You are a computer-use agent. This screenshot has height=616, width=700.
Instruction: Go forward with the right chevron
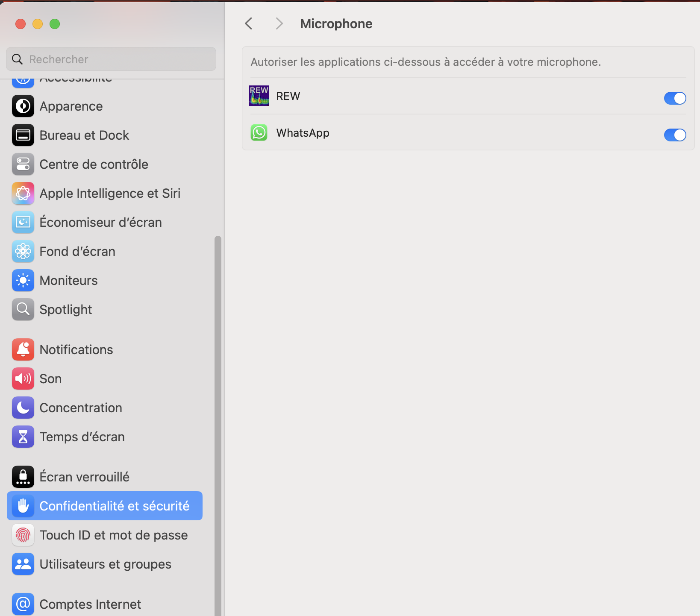click(279, 23)
